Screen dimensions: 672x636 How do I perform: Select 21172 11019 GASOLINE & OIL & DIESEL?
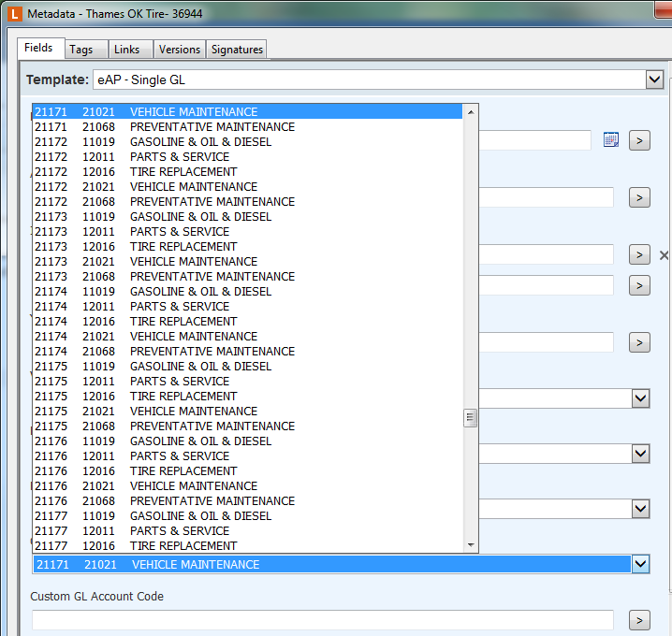(x=248, y=142)
